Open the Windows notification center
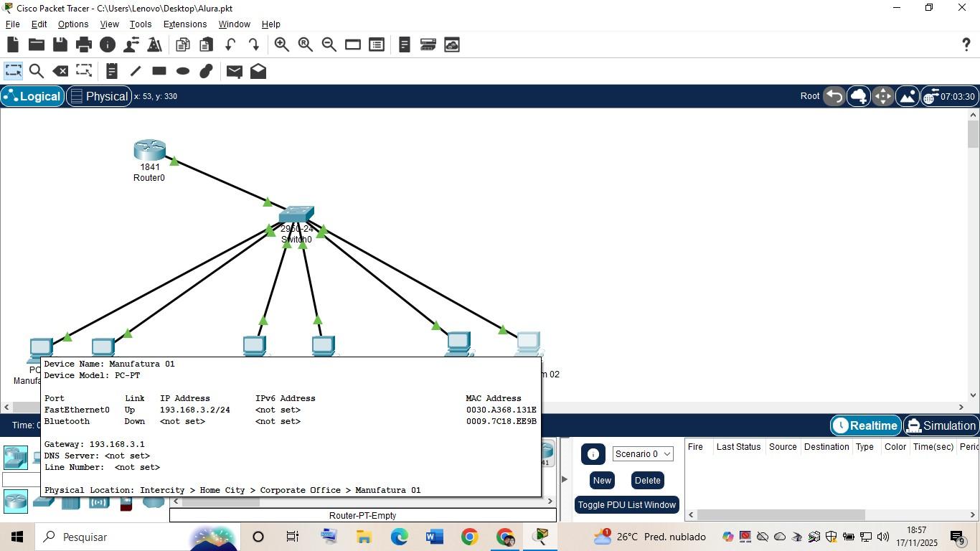Screen dimensions: 980x551 [958, 537]
